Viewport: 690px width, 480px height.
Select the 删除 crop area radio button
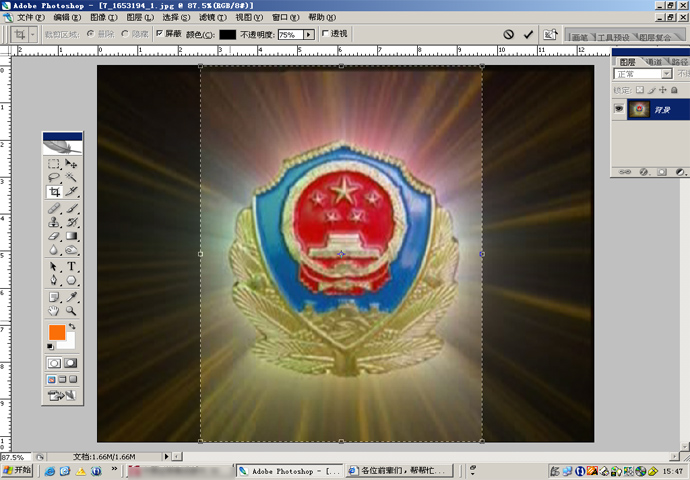(x=91, y=34)
